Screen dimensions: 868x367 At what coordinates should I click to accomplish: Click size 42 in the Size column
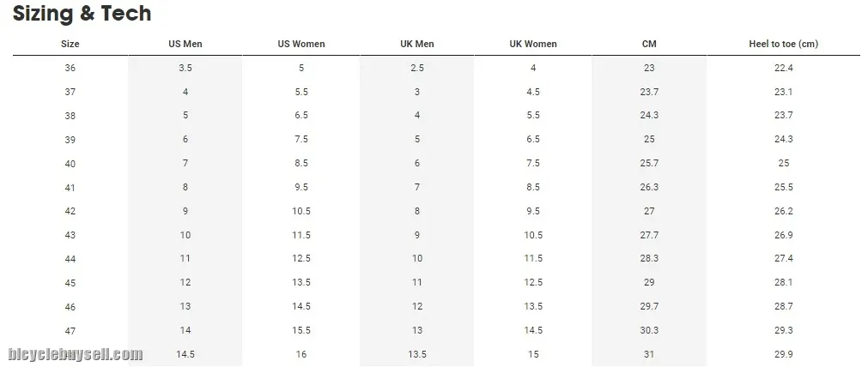(x=70, y=211)
